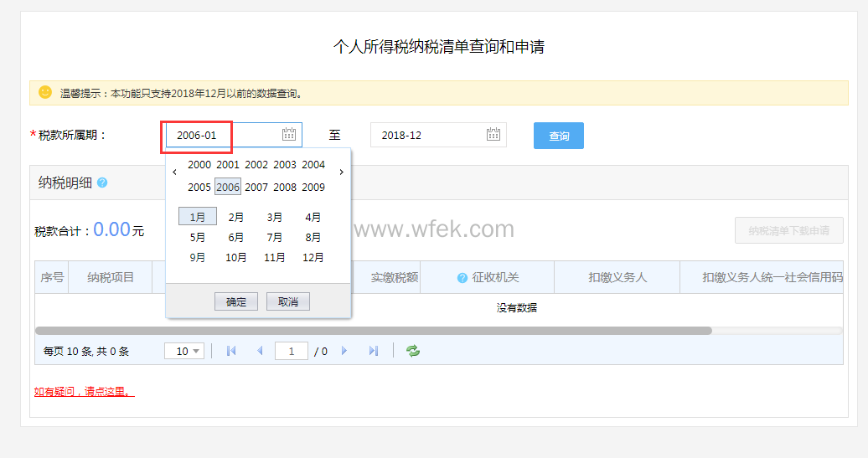Click the help icon beside 征收机关

pyautogui.click(x=462, y=278)
